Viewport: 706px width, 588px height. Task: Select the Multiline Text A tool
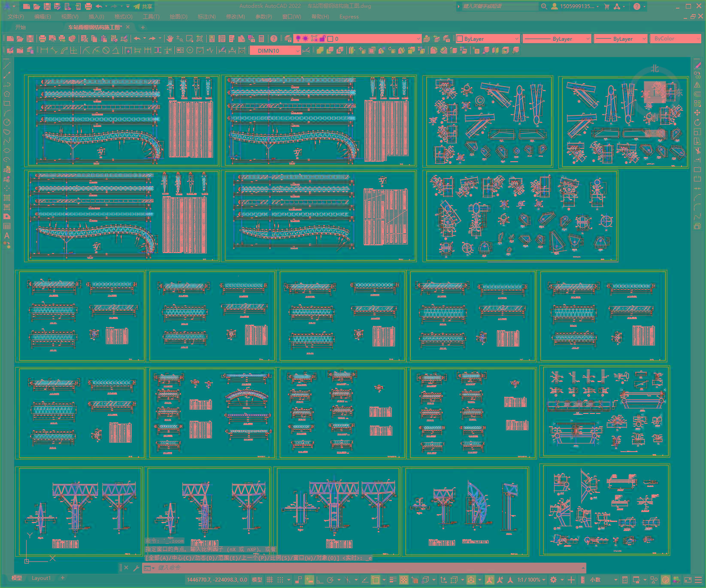[x=7, y=235]
